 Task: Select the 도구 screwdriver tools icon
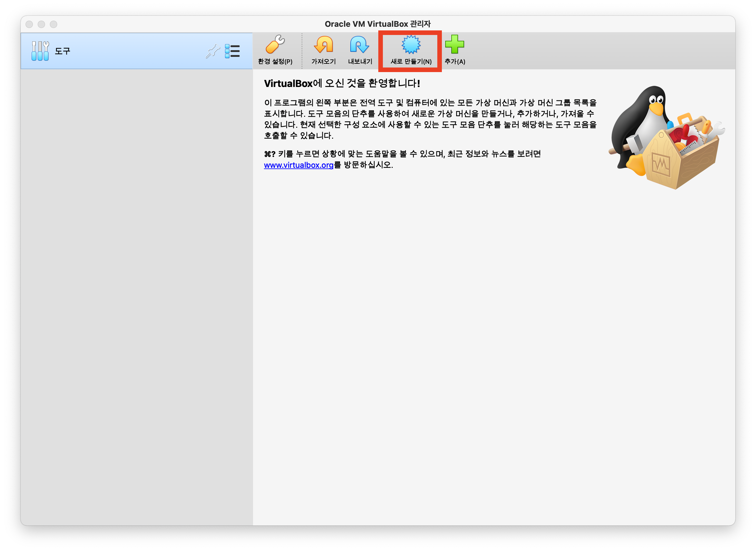(x=40, y=51)
